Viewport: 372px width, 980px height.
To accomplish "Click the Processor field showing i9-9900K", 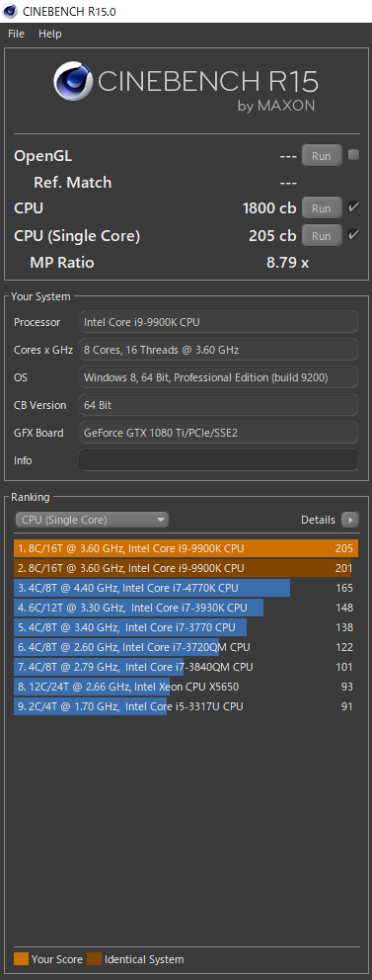I will 218,322.
